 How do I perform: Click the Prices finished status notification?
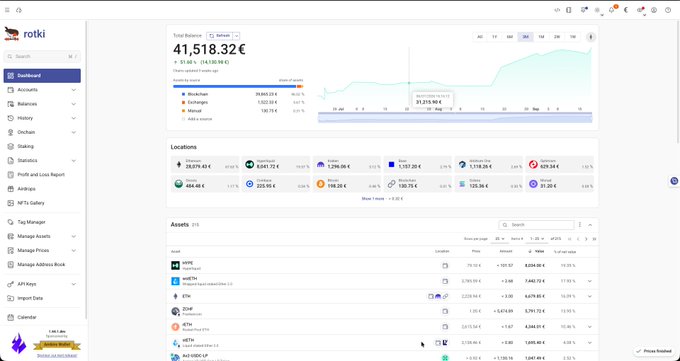tap(654, 351)
